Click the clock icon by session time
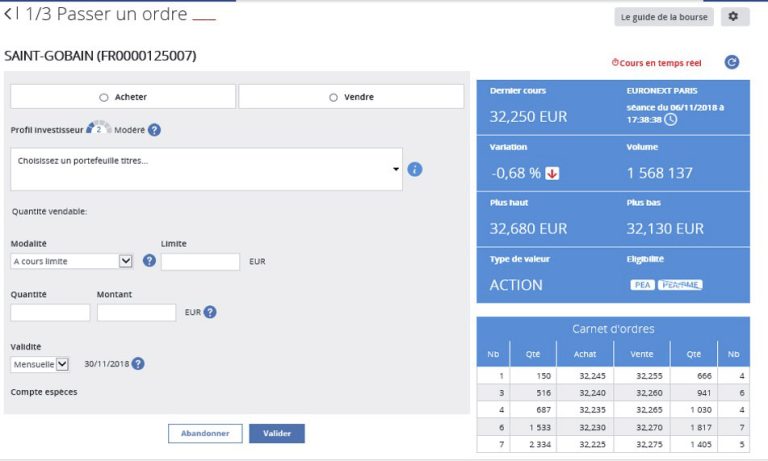The width and height of the screenshot is (768, 461). pyautogui.click(x=671, y=120)
